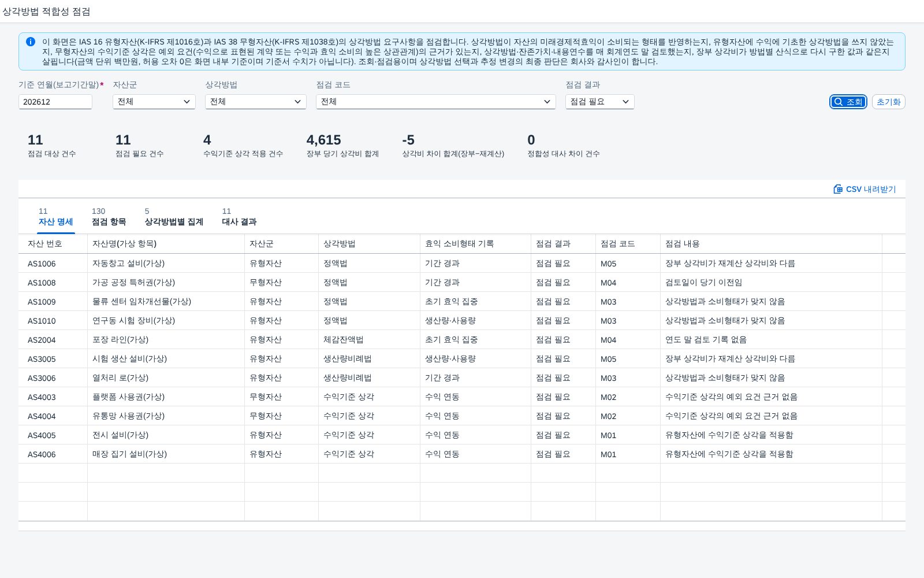
Task: Open the 점검 결과 filter dropdown
Action: coord(600,102)
